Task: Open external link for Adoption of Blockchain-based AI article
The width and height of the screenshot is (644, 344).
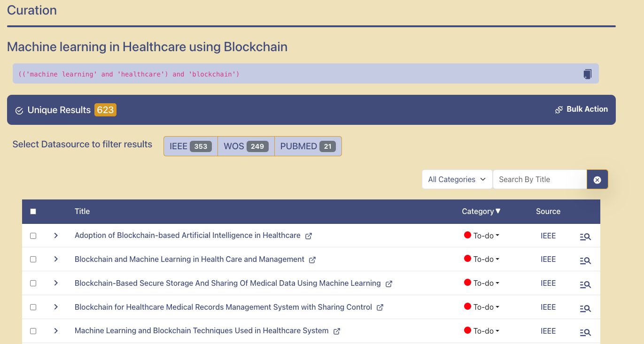Action: pyautogui.click(x=309, y=236)
